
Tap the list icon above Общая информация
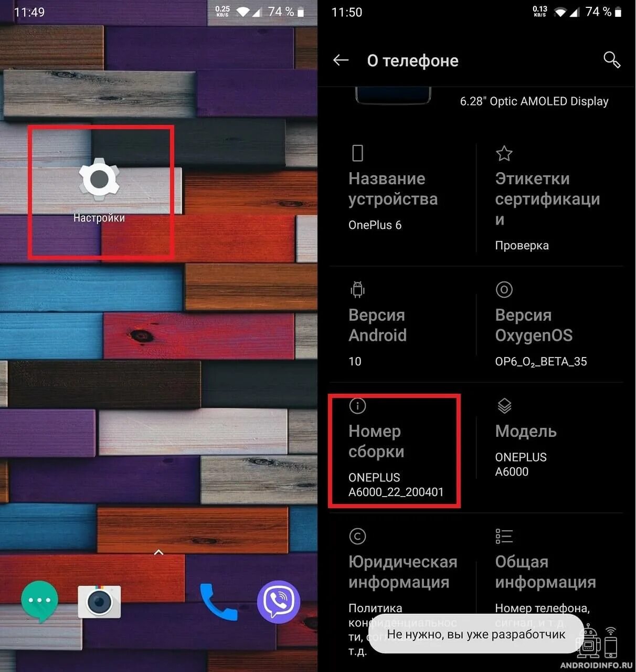point(504,536)
